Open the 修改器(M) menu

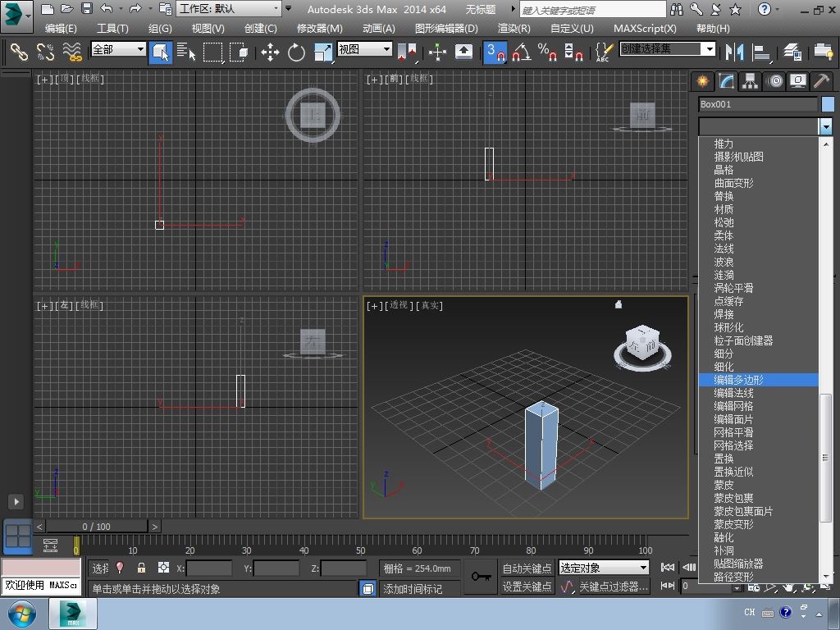click(x=319, y=28)
